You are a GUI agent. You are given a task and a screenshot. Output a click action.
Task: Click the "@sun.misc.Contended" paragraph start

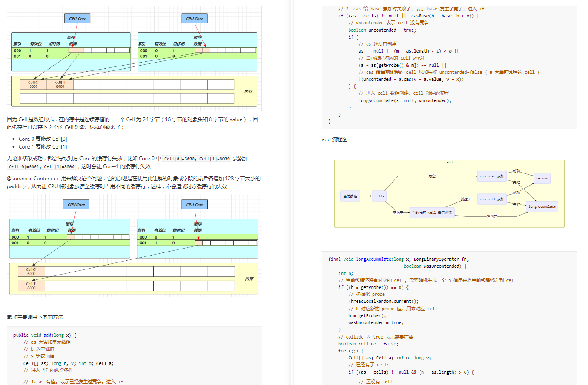pyautogui.click(x=33, y=179)
